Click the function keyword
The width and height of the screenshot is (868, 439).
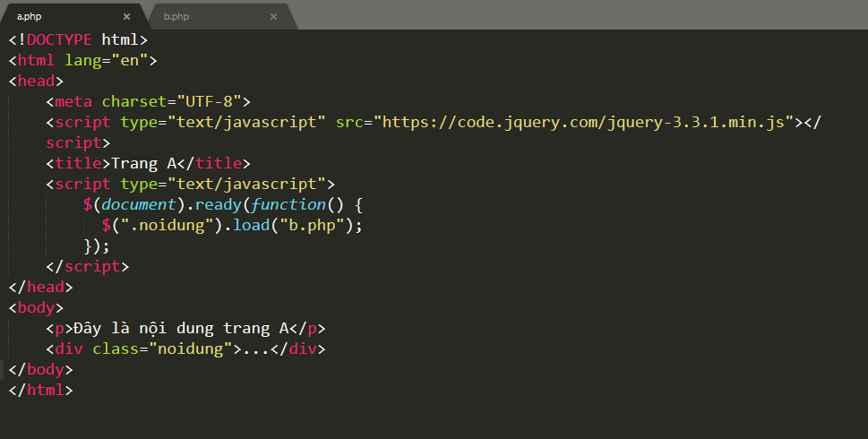click(288, 204)
